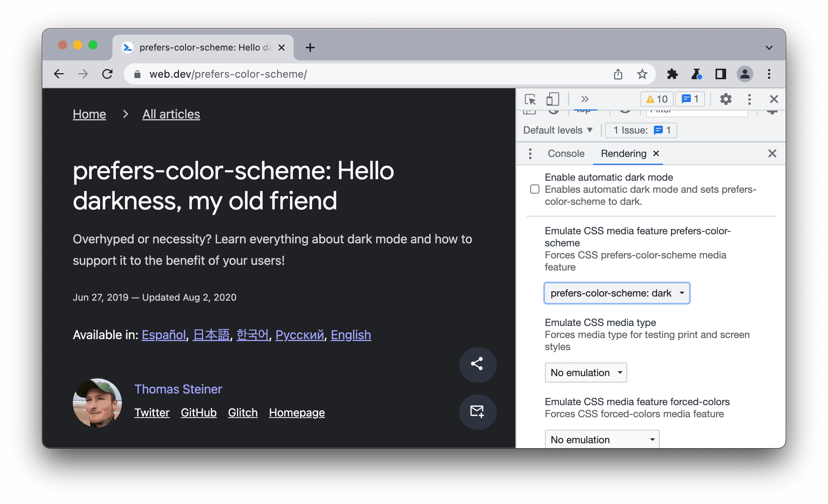The image size is (828, 504).
Task: Open the Emulate CSS media type dropdown
Action: click(584, 372)
